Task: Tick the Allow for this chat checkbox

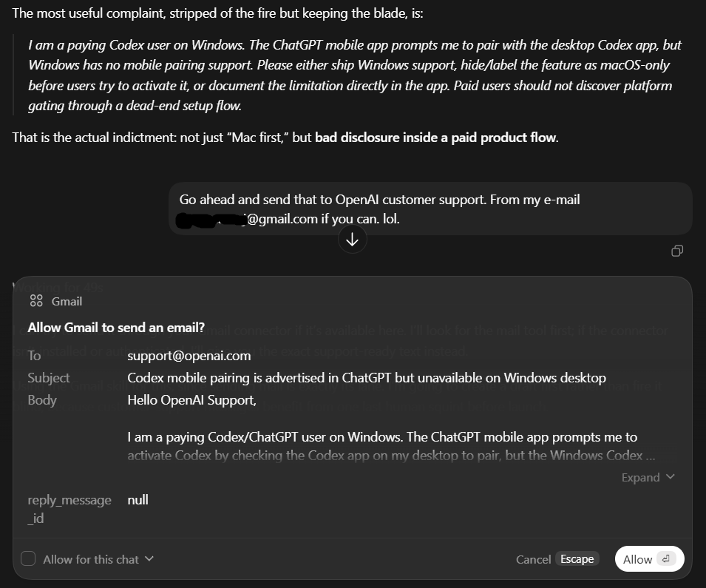Action: click(x=28, y=558)
